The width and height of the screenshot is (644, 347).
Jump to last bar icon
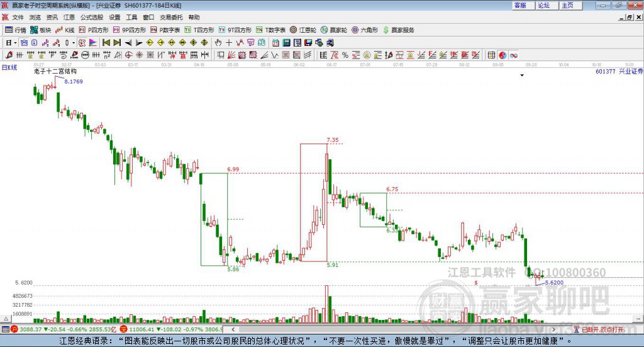[117, 43]
